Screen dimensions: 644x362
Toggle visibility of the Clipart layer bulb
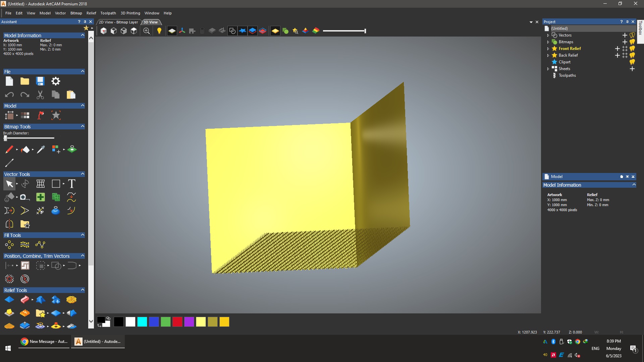(x=632, y=62)
